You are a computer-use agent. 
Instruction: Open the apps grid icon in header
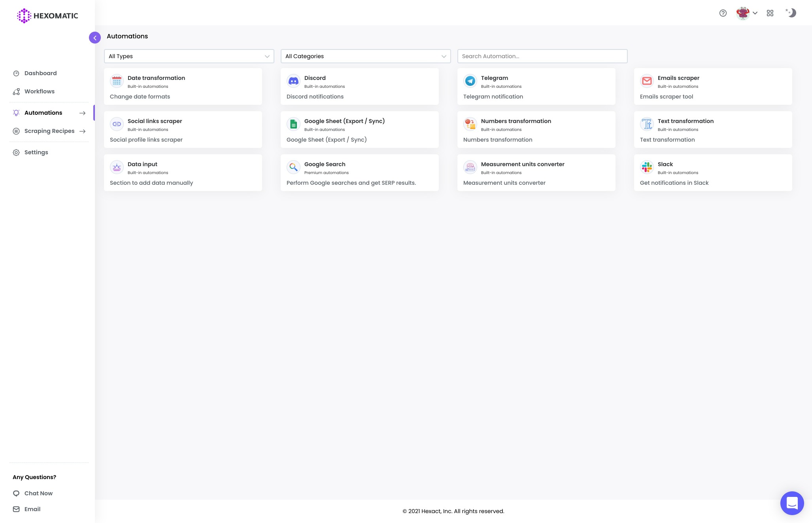pyautogui.click(x=770, y=13)
